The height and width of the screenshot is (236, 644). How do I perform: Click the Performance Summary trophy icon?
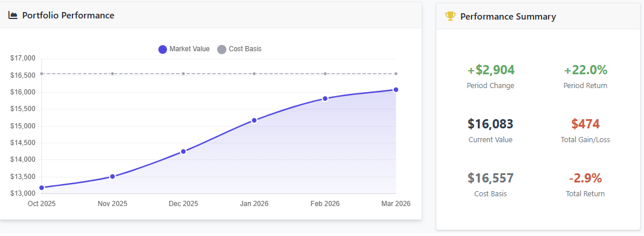450,17
